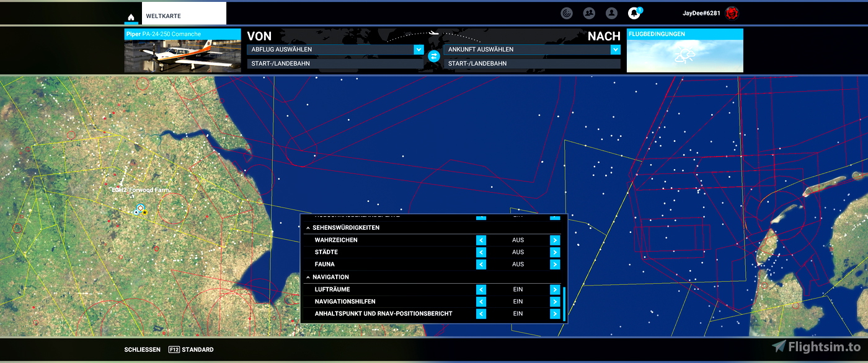868x363 pixels.
Task: Click the small blue airplane marker on the map
Action: [136, 212]
